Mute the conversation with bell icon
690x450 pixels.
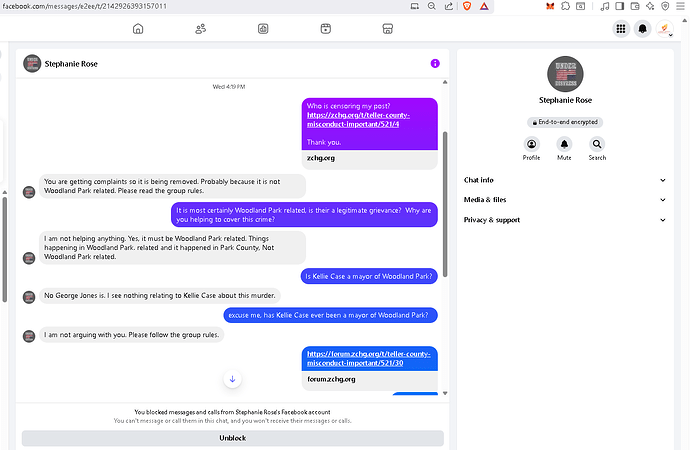[564, 144]
